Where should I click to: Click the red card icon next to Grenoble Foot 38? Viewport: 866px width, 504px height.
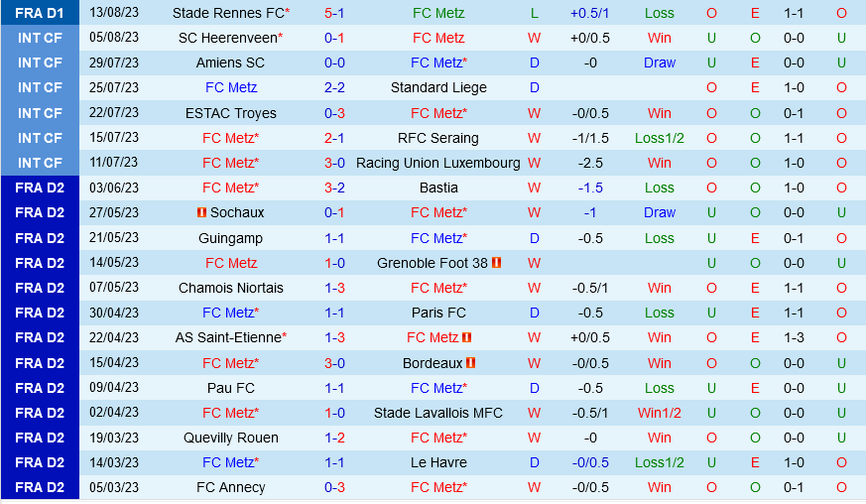click(496, 263)
